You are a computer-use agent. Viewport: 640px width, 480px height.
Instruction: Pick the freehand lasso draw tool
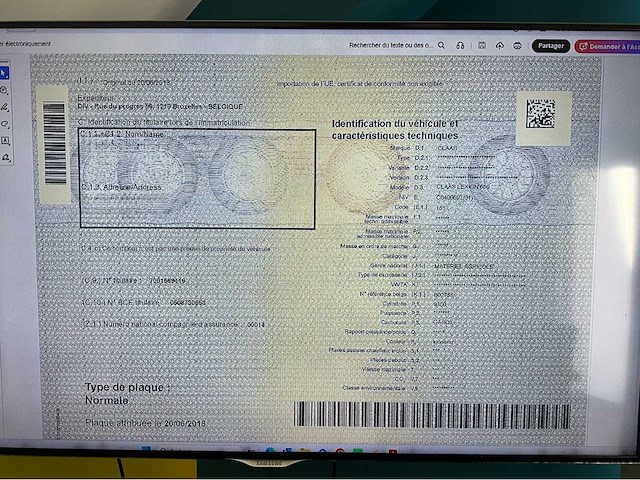(x=4, y=124)
